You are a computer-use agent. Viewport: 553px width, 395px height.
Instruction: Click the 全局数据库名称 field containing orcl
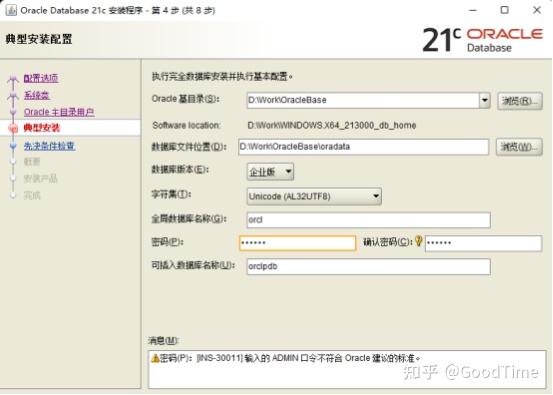(369, 220)
